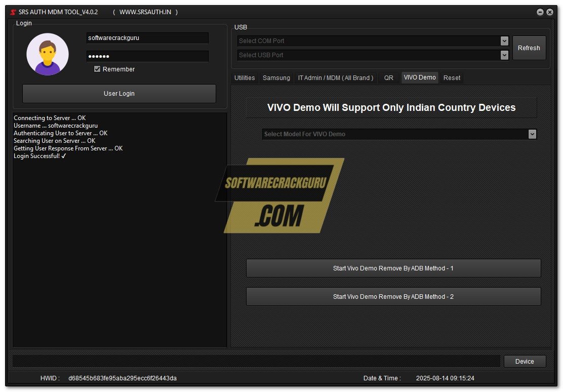Switch to the Utilities tab

tap(245, 78)
